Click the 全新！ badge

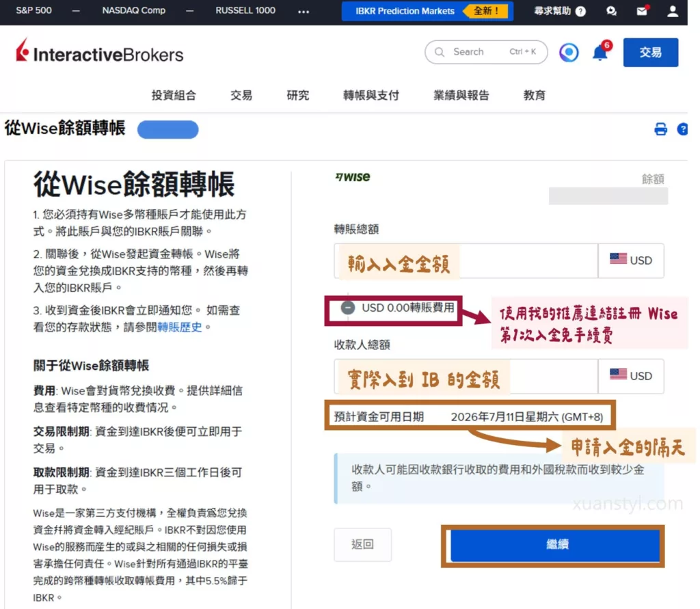[486, 11]
